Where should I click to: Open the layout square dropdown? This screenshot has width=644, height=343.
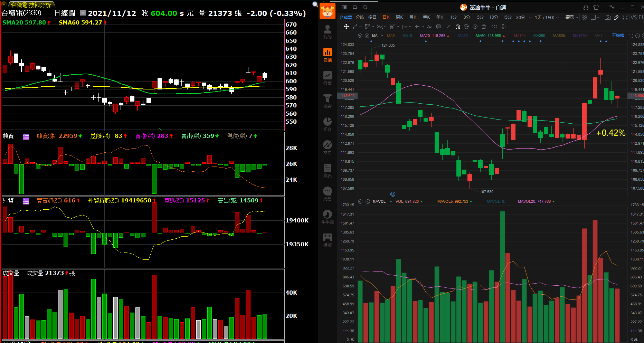(595, 17)
